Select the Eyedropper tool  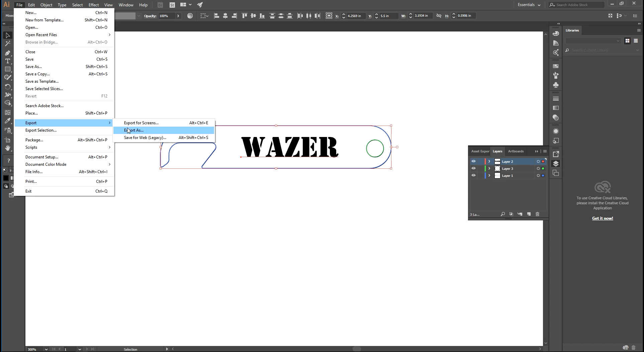click(x=8, y=121)
